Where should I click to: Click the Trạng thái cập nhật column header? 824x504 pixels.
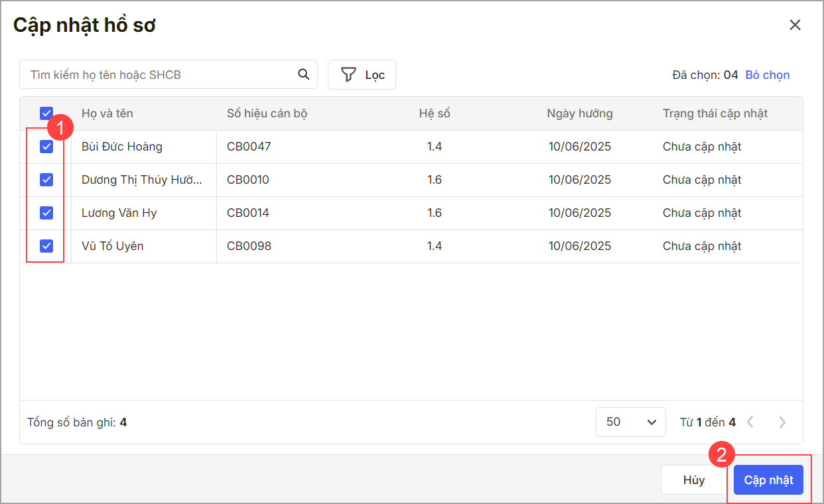[x=715, y=113]
